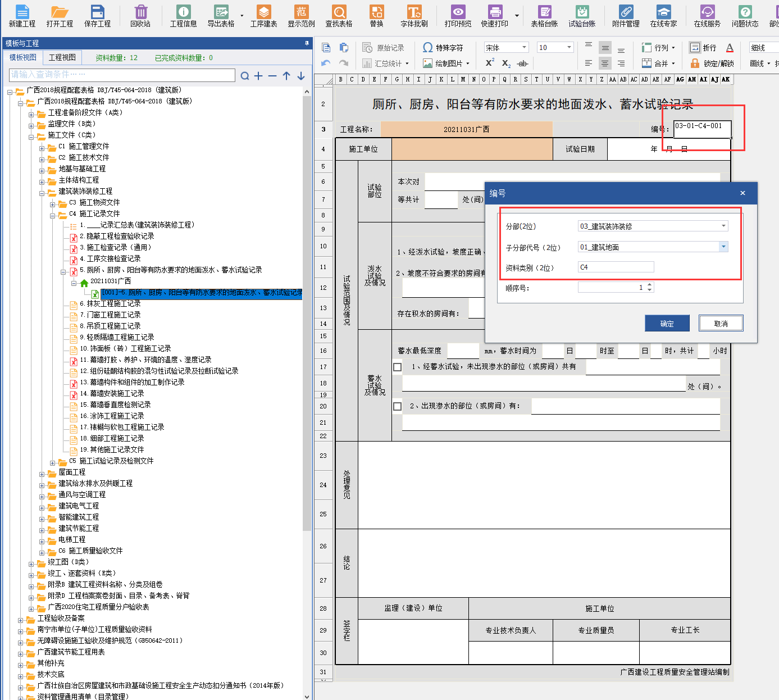The width and height of the screenshot is (779, 700).
Task: Click 锁定/解锁 lock icon
Action: point(712,63)
